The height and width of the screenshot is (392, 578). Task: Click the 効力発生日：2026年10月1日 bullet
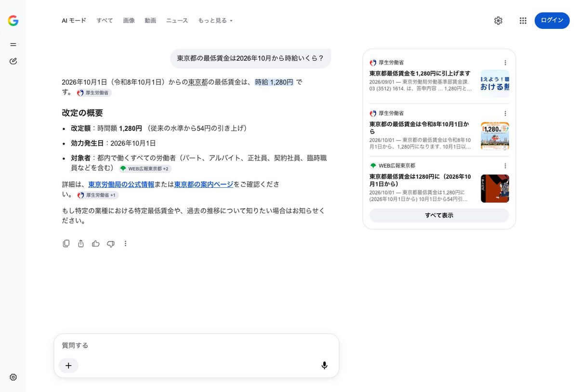pos(113,143)
